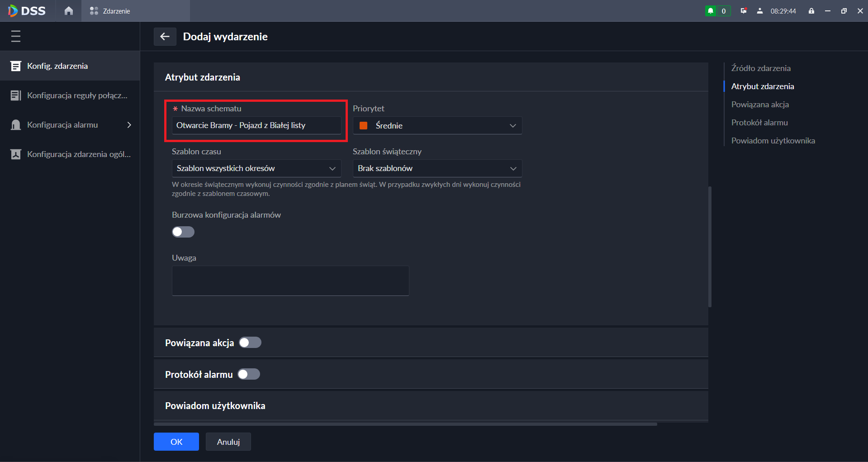Enable the Protokół alarmu toggle

[249, 374]
